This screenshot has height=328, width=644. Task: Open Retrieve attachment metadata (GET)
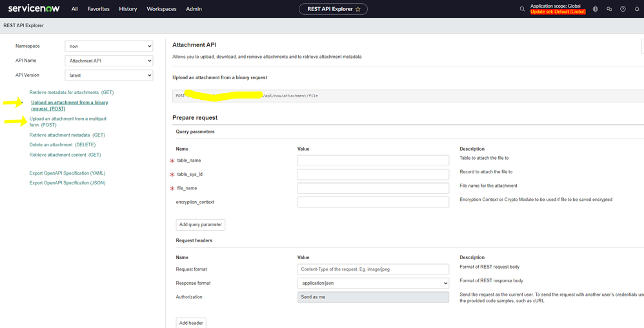pos(67,135)
